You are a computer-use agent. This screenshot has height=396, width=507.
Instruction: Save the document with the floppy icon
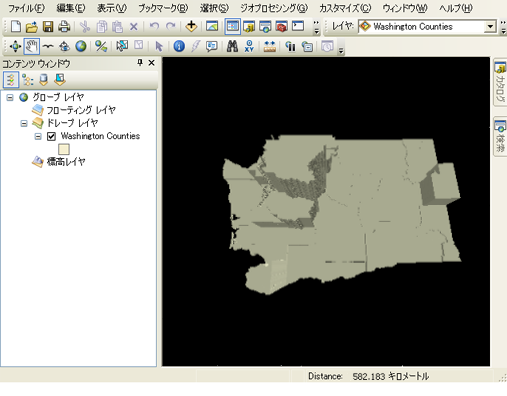coord(48,26)
